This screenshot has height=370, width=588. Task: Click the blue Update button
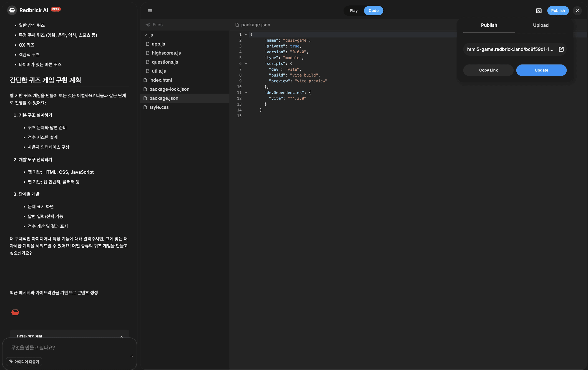pos(541,70)
